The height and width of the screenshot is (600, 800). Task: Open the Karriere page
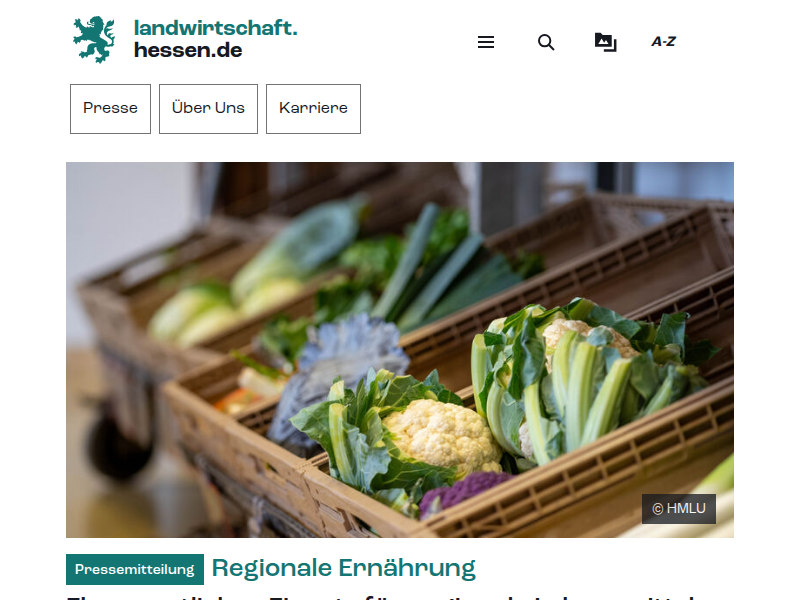click(313, 109)
